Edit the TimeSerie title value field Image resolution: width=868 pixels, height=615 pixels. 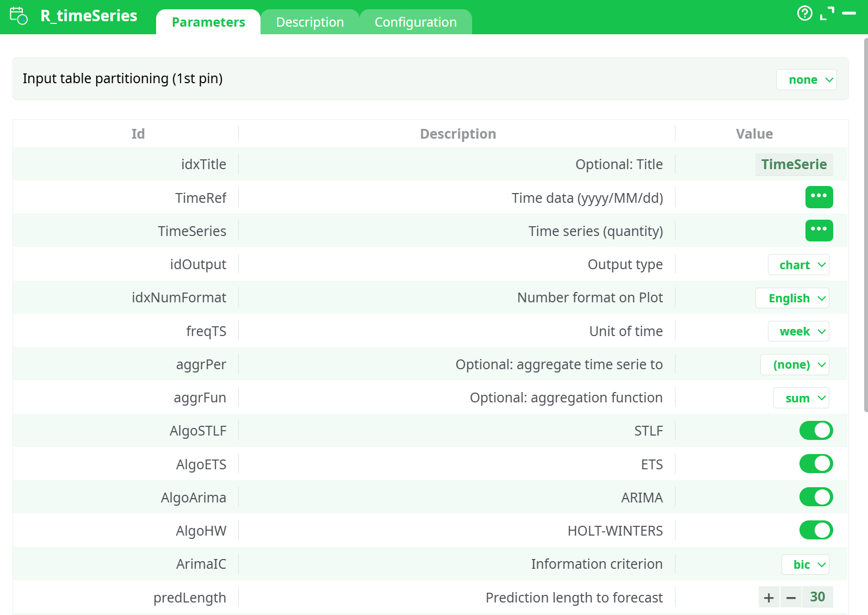[793, 164]
